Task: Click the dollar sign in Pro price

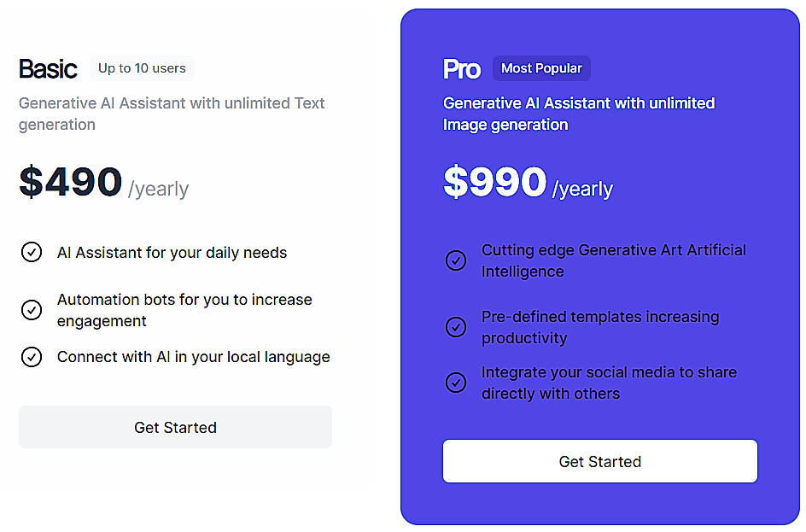Action: (x=454, y=181)
